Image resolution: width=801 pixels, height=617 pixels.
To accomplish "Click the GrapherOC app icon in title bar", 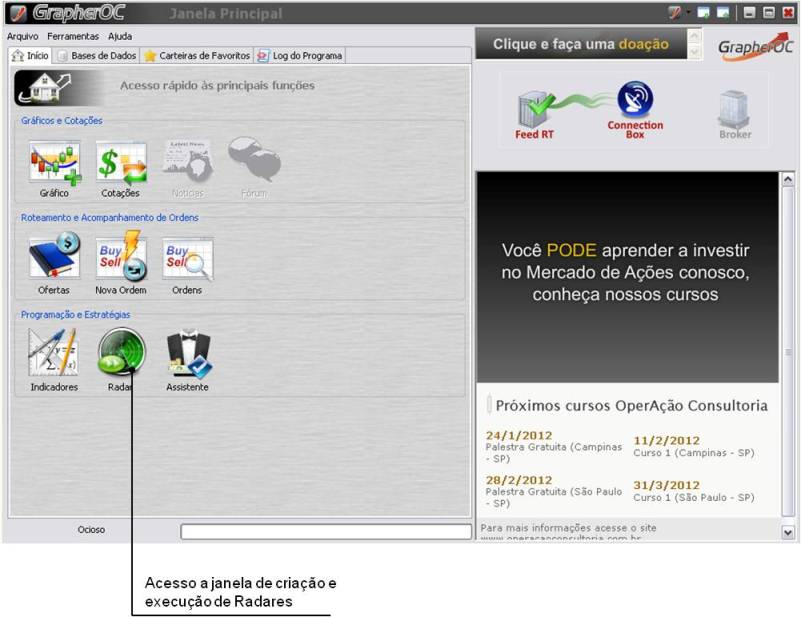I will click(18, 13).
